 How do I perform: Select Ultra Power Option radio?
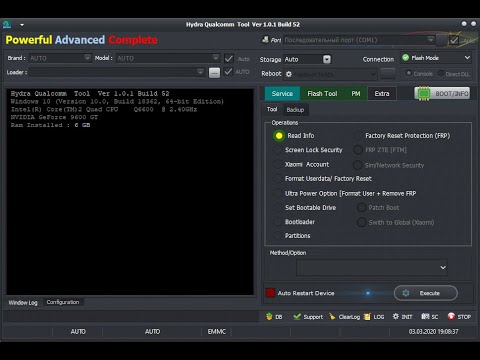point(277,193)
